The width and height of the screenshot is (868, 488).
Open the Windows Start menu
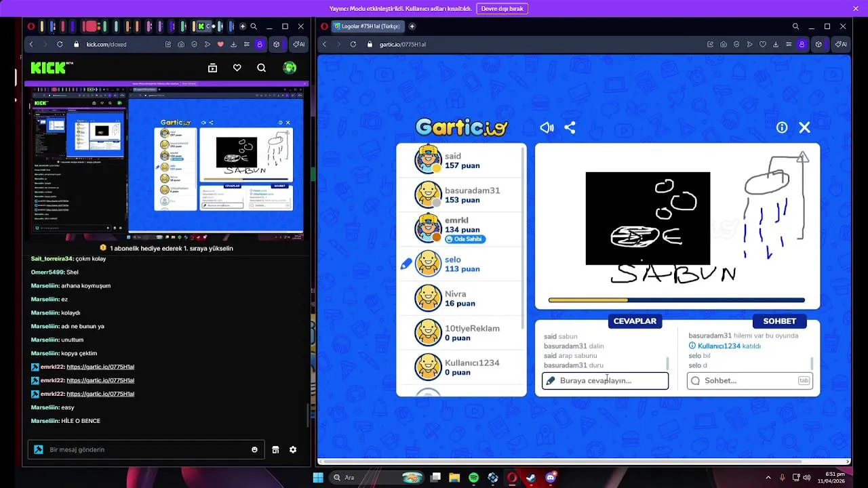pyautogui.click(x=317, y=477)
